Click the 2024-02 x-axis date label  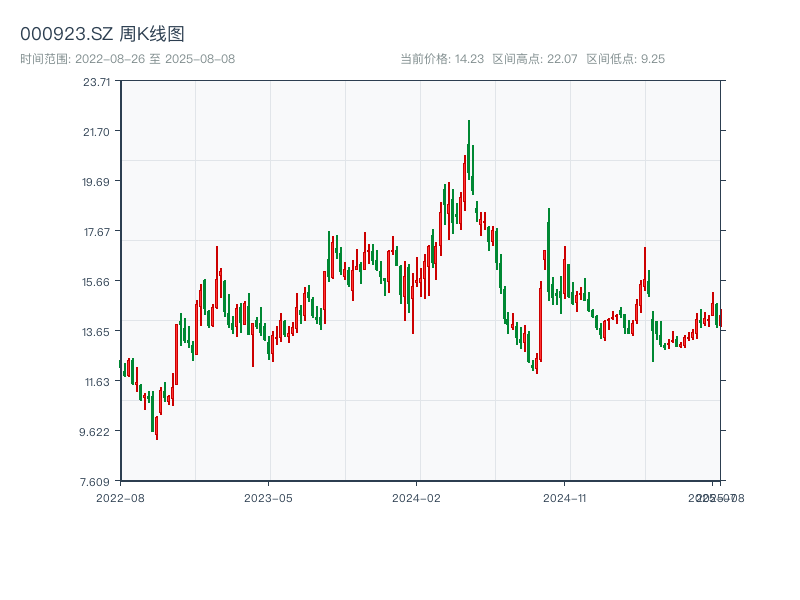pyautogui.click(x=417, y=497)
